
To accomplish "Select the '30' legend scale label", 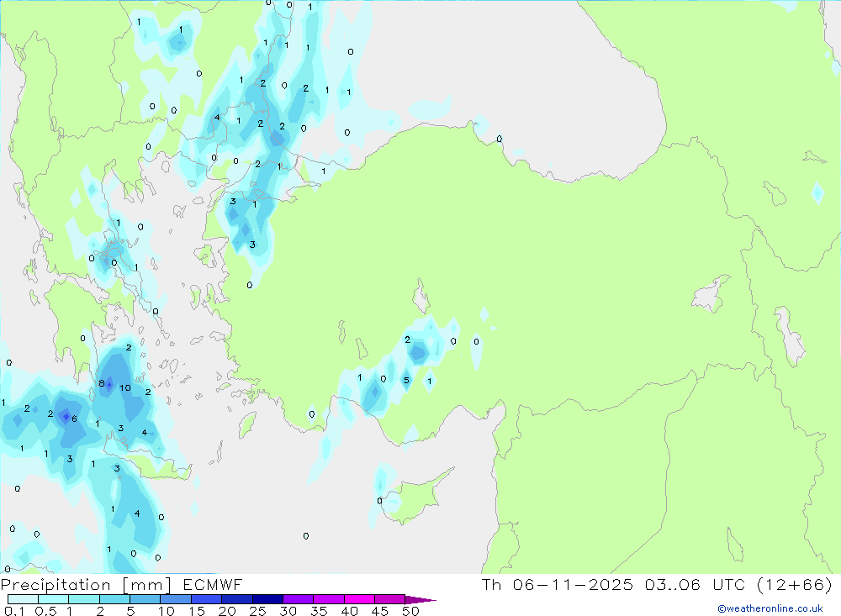I will [x=288, y=611].
